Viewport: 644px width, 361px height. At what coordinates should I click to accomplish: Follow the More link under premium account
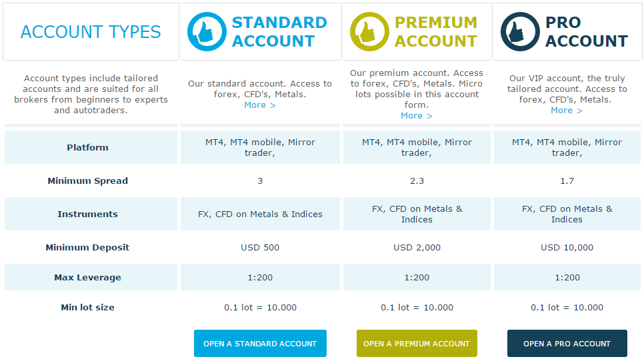tap(417, 116)
